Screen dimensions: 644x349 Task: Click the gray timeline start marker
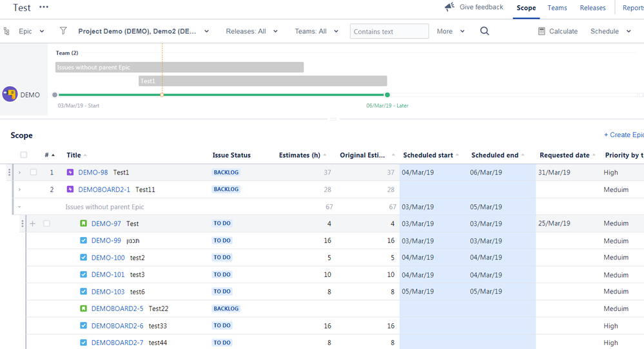[55, 95]
